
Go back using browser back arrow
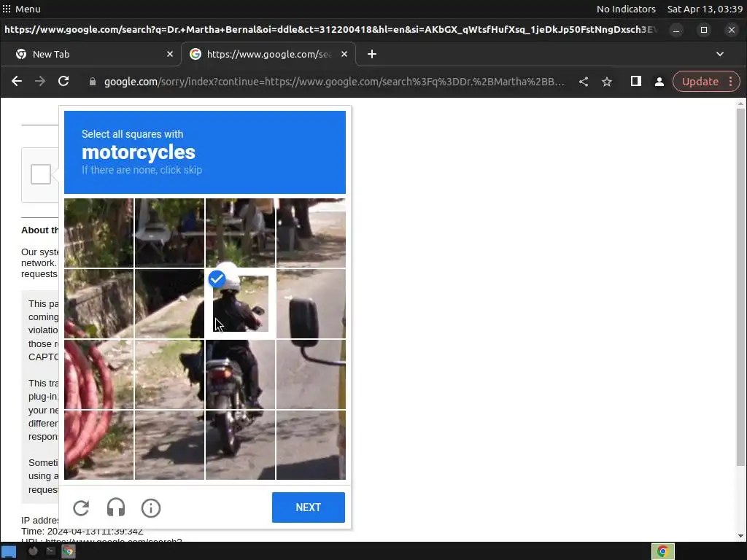tap(17, 82)
